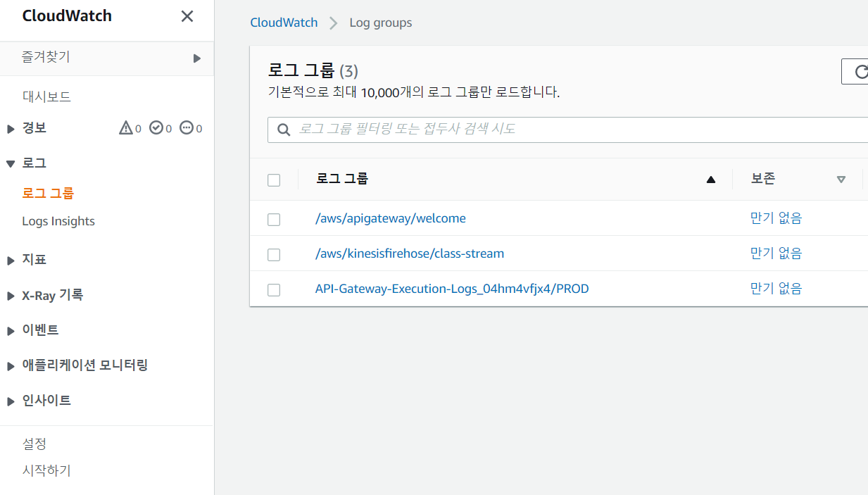Open Logs Insights in the sidebar
The image size is (868, 495).
coord(58,221)
